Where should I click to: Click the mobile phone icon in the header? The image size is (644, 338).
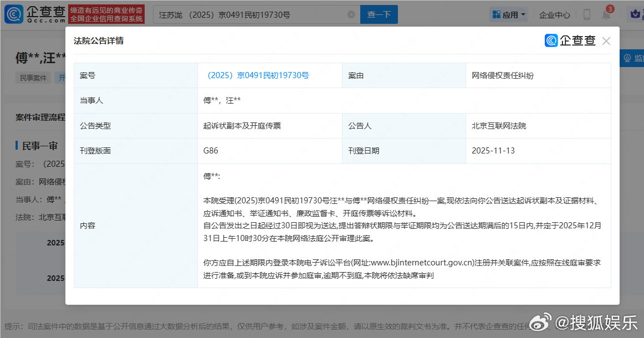click(587, 15)
